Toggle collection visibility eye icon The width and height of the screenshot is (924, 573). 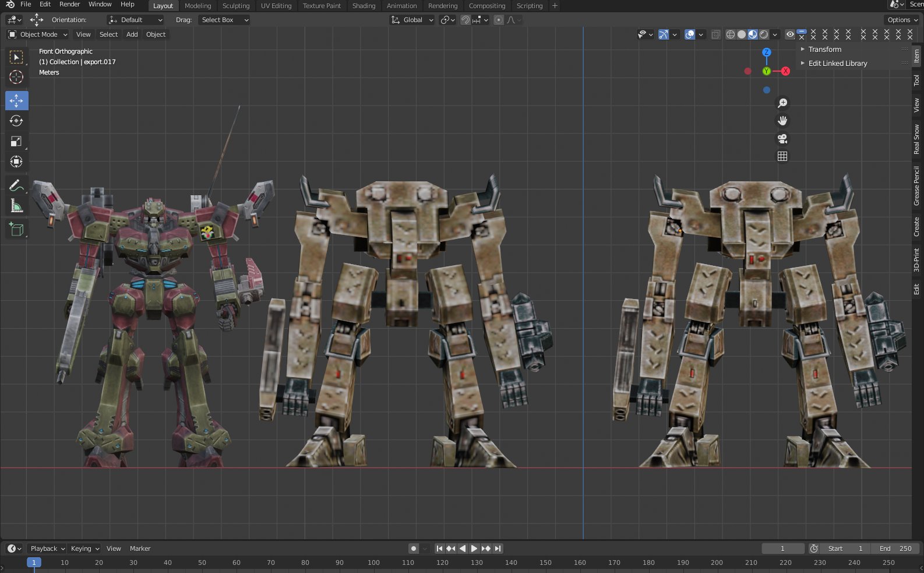click(x=790, y=34)
